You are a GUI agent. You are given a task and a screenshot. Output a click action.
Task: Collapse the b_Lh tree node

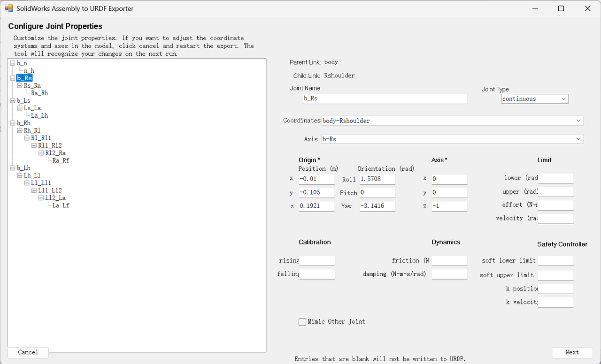point(12,168)
